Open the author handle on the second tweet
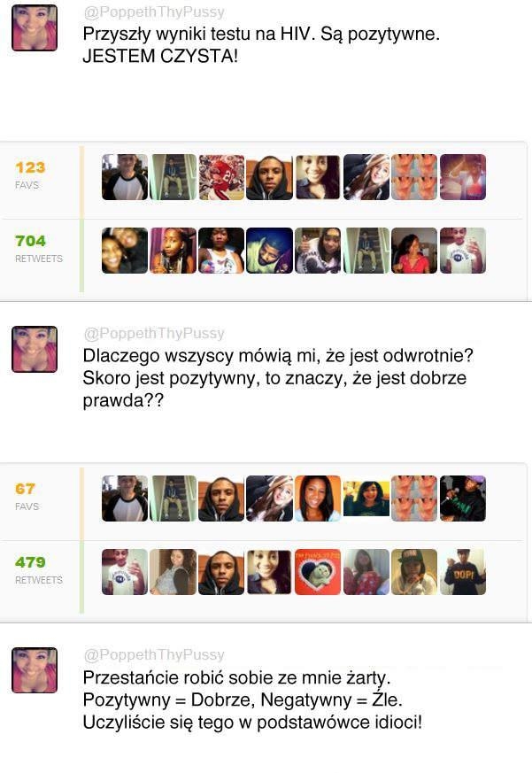 pos(154,333)
